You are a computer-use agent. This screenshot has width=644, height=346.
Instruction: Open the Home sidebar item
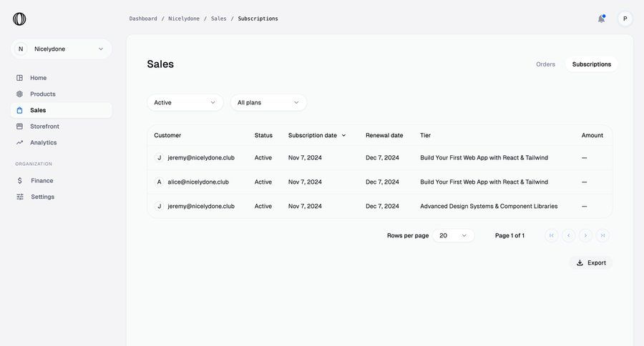click(38, 78)
